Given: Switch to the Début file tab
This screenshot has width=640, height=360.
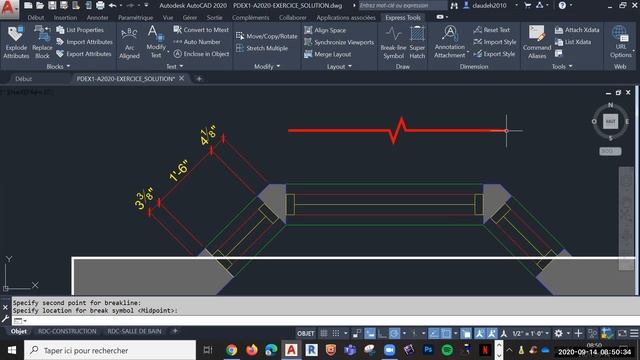Looking at the screenshot, I should [x=24, y=78].
